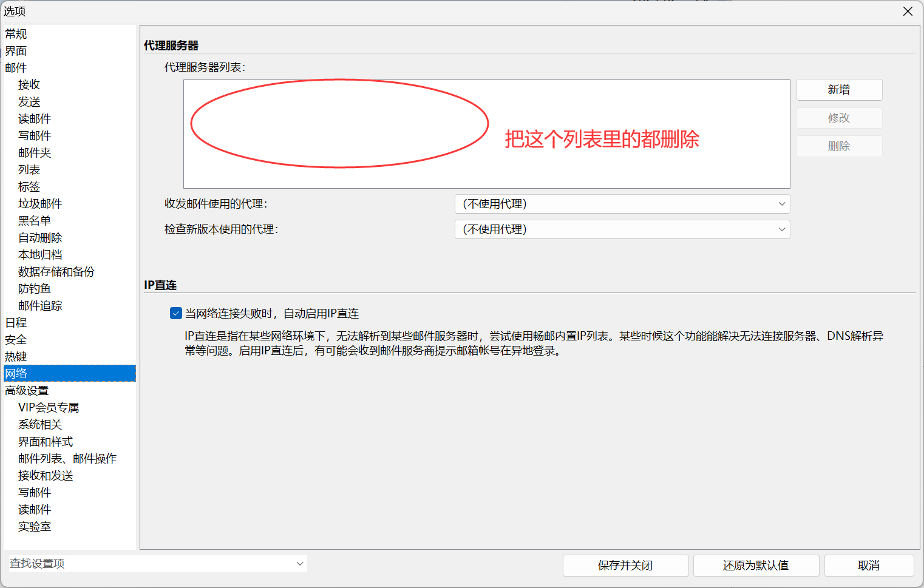Open 界面和样式 settings
Image resolution: width=924 pixels, height=588 pixels.
(46, 442)
